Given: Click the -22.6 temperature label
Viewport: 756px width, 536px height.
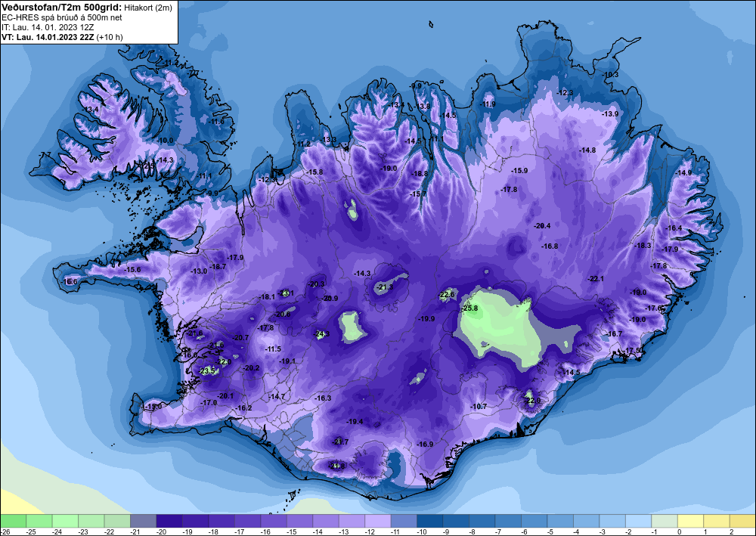Looking at the screenshot, I should (447, 295).
